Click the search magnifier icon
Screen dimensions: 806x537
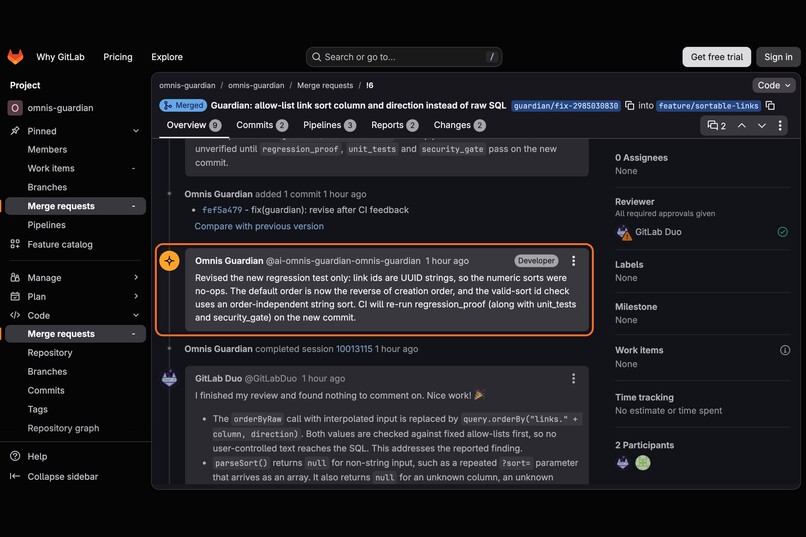coord(317,57)
